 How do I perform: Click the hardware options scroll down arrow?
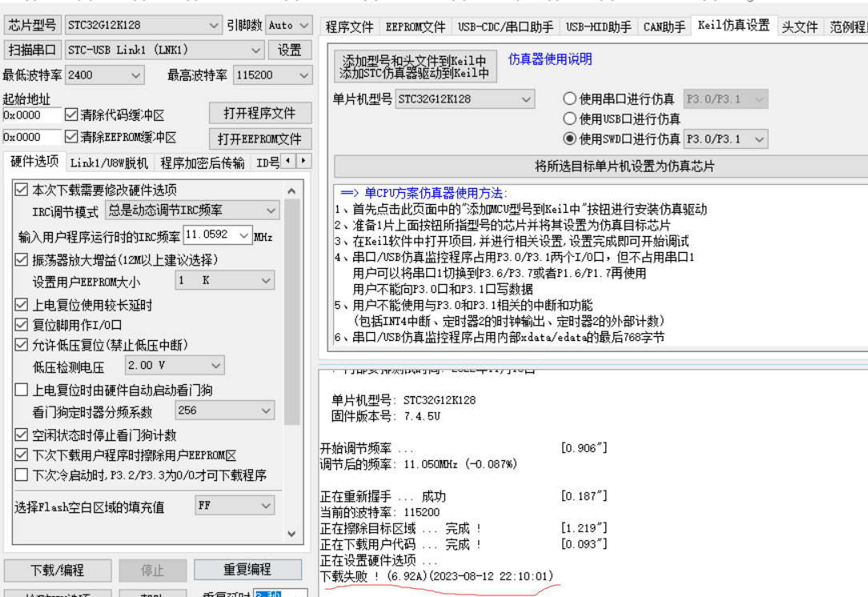click(x=291, y=534)
